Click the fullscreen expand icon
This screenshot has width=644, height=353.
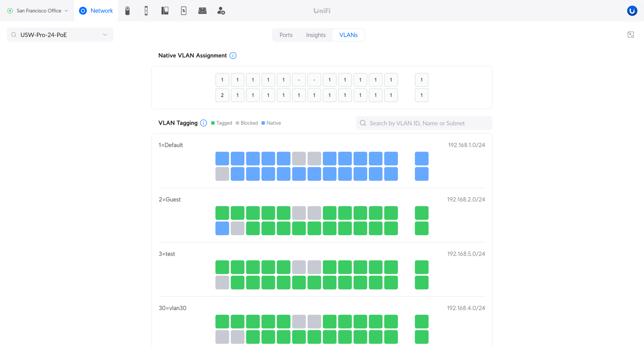[x=630, y=35]
